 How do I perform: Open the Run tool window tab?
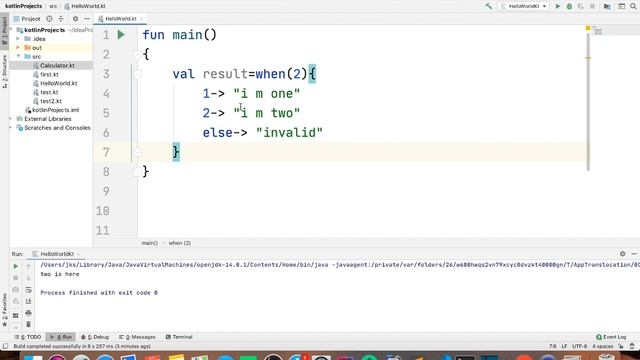(60, 337)
